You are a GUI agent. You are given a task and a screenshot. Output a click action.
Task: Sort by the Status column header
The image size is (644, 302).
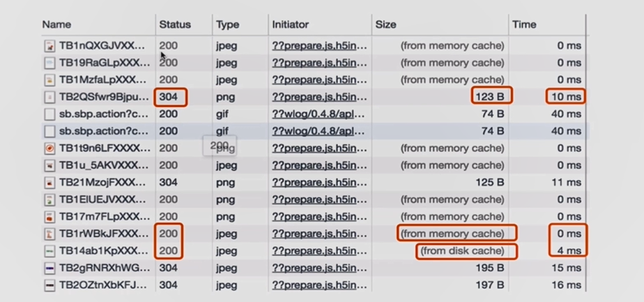click(x=175, y=24)
